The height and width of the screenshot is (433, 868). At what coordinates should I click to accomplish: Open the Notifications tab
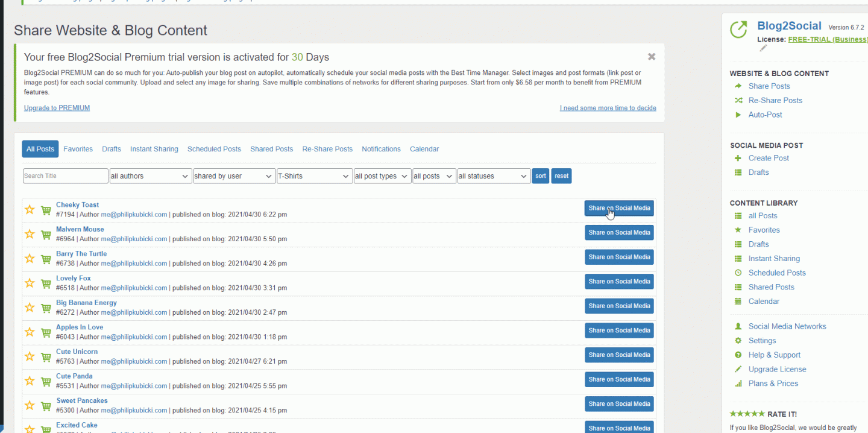pos(381,149)
